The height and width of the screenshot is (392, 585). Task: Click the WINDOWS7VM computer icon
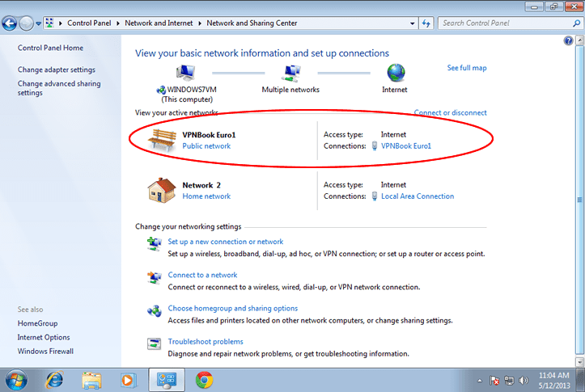pos(186,73)
